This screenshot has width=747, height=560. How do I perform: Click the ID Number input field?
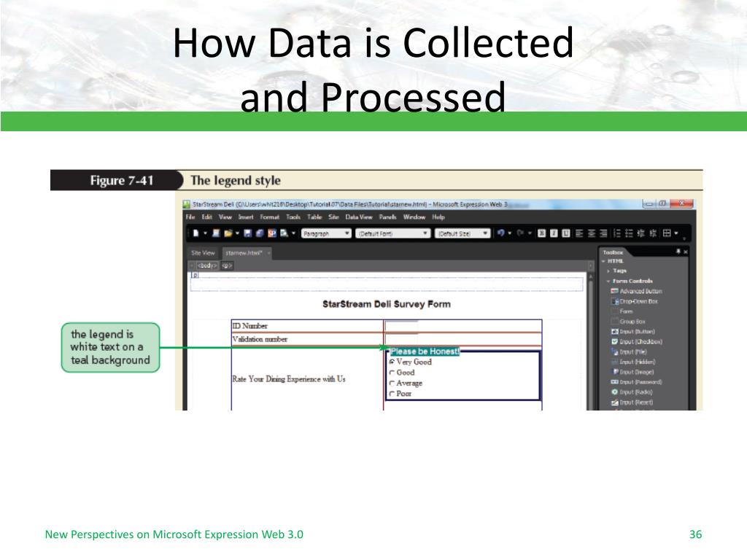(x=401, y=326)
